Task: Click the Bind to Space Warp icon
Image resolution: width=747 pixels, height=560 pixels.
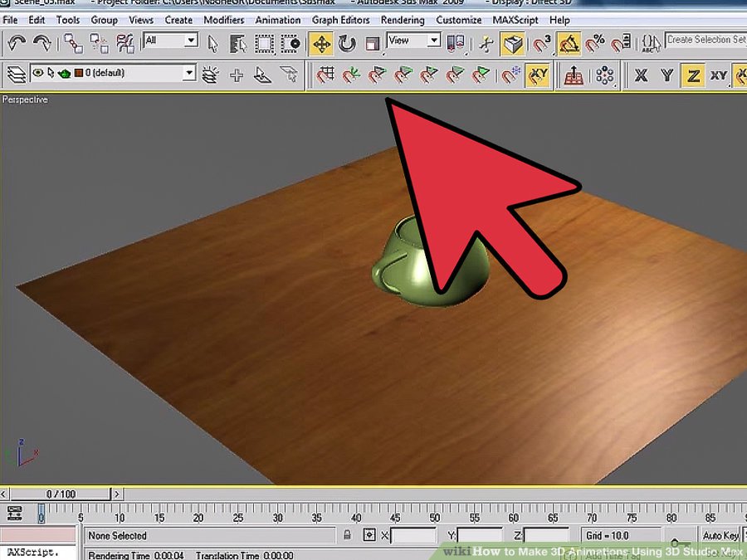Action: click(125, 42)
